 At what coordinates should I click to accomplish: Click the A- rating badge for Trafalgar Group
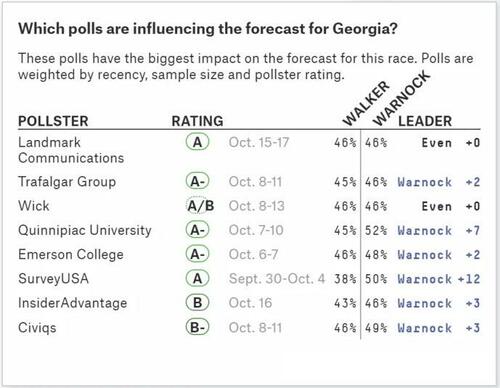pos(197,181)
